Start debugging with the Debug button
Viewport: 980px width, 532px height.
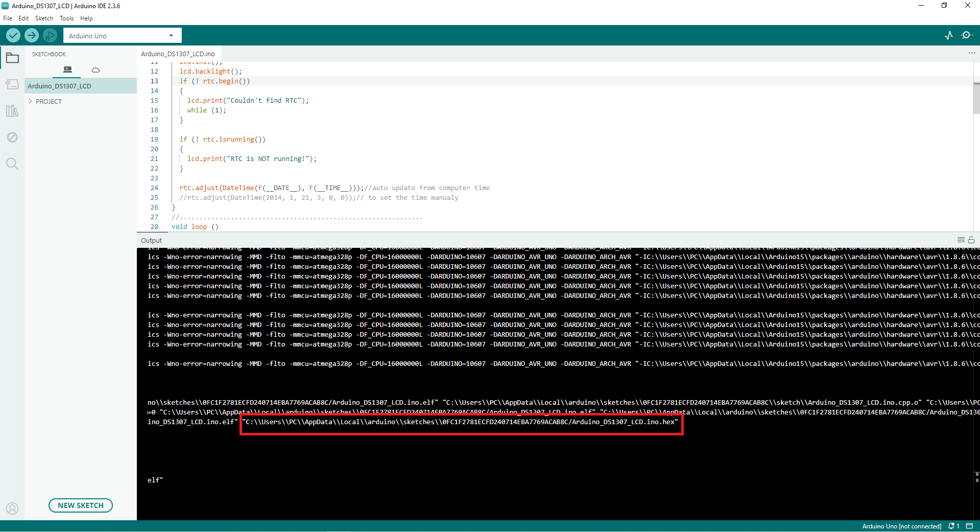coord(50,35)
